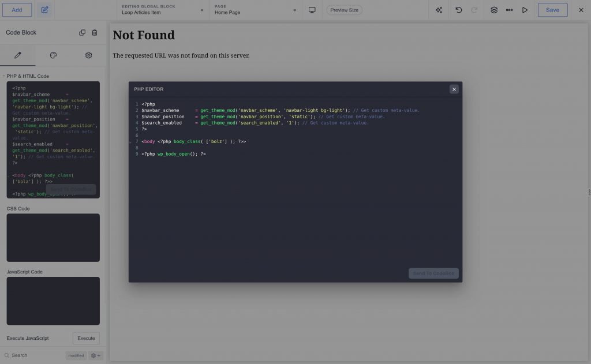Viewport: 591px width, 364px height.
Task: Select the responsive monitor icon in top bar
Action: 312,10
